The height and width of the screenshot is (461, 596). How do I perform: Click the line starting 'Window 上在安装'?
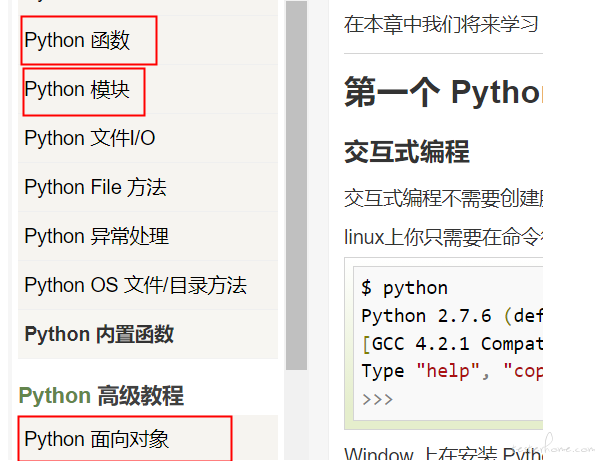(x=444, y=453)
